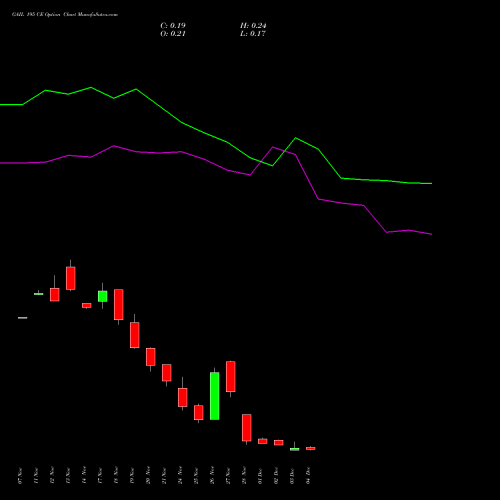500x500 pixels.
Task: Click the '26 Nov' date label
Action: click(x=212, y=476)
